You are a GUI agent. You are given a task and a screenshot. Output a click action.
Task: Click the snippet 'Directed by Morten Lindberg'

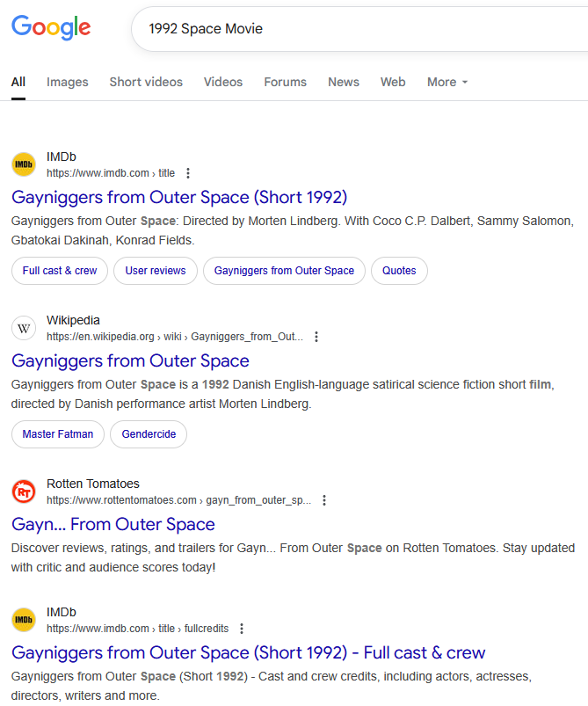261,221
